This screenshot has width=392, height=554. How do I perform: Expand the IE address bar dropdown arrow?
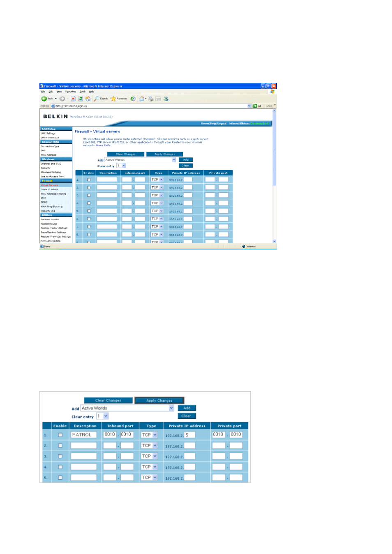pyautogui.click(x=249, y=106)
